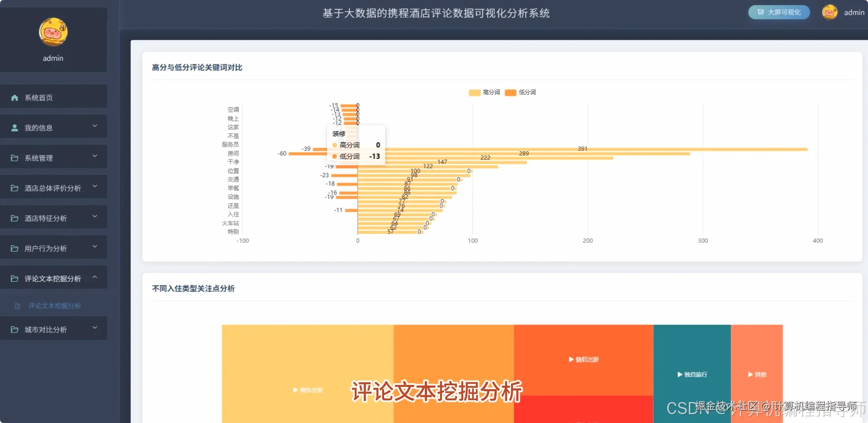The image size is (868, 423).
Task: Select the folder icon of 用户行为分析
Action: pyautogui.click(x=15, y=248)
